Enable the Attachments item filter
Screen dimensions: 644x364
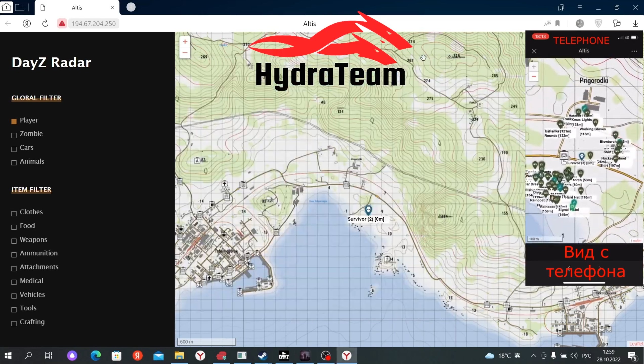(14, 268)
